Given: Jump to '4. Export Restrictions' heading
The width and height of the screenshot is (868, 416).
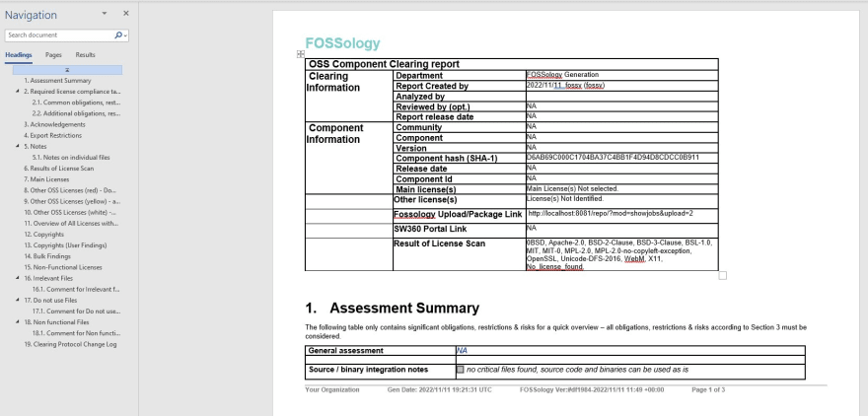Looking at the screenshot, I should 52,135.
